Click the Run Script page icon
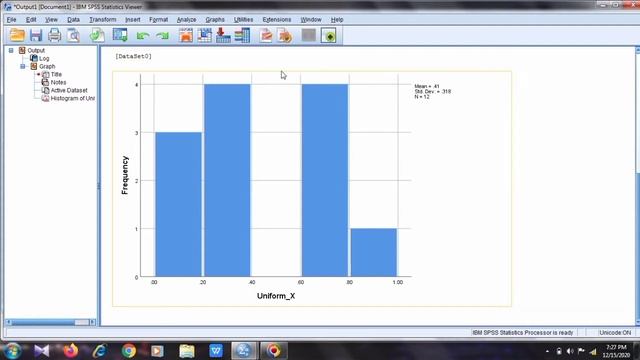640x360 pixels. (266, 36)
